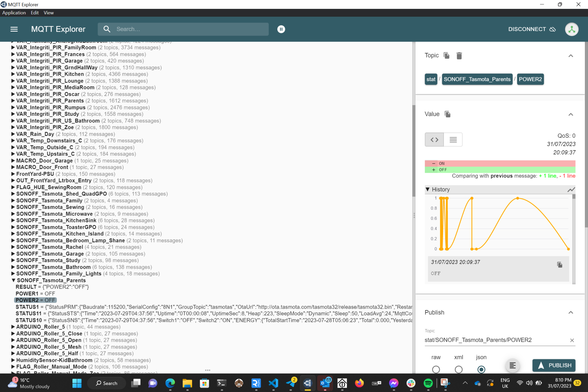Open the Edit menu
The image size is (588, 392).
click(x=35, y=13)
